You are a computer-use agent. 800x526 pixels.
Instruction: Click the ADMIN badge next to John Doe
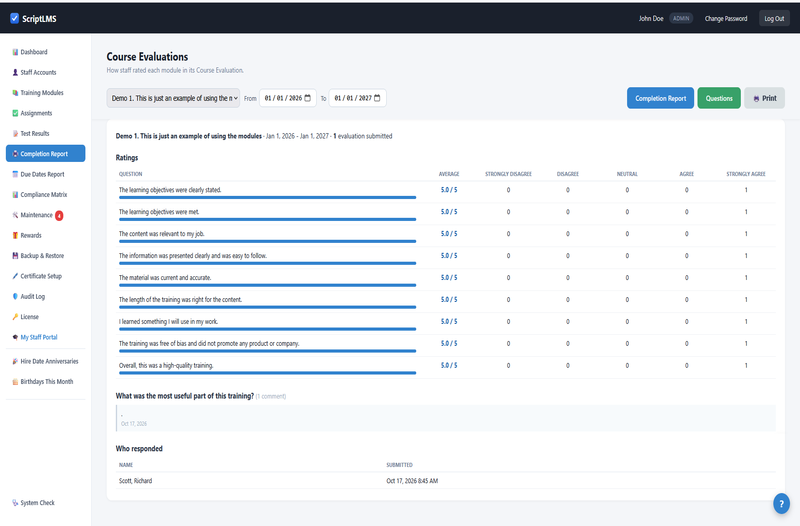(681, 18)
